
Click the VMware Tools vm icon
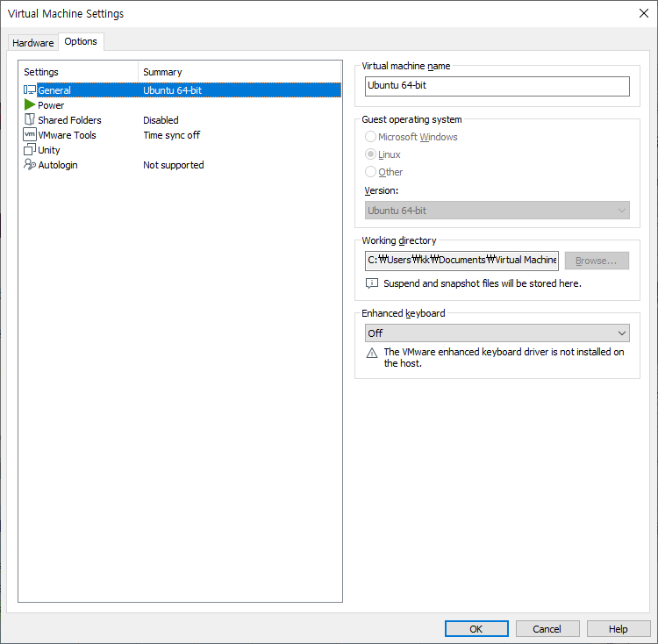pos(29,134)
